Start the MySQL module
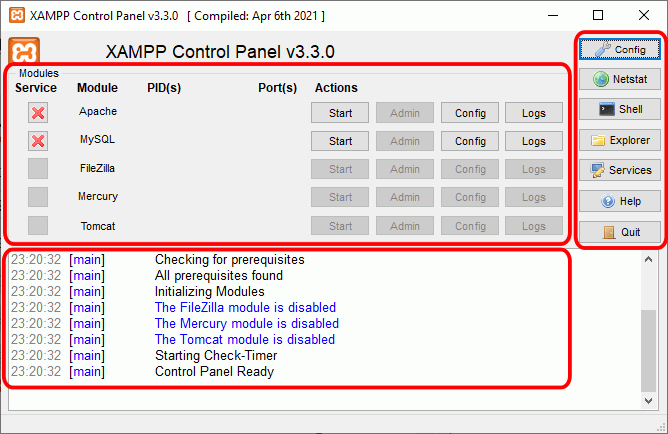 340,141
